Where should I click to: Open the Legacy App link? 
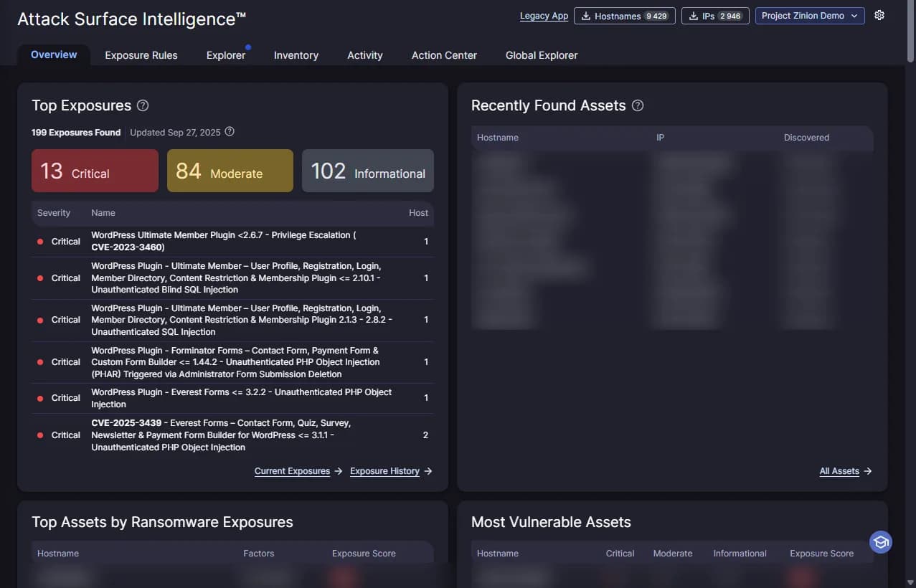pyautogui.click(x=544, y=16)
